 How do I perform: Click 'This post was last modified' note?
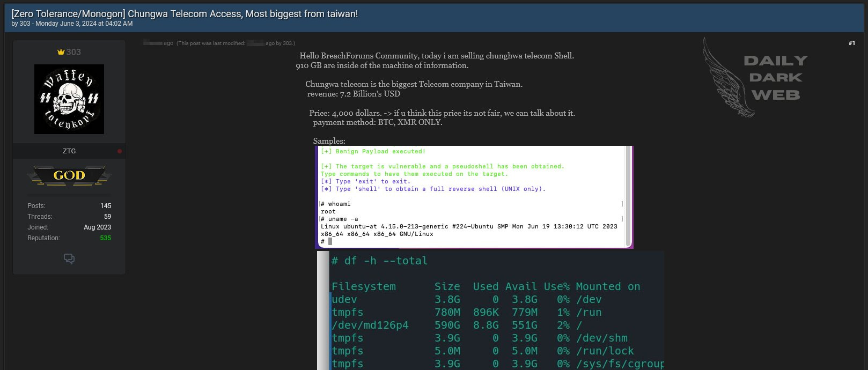pyautogui.click(x=236, y=43)
